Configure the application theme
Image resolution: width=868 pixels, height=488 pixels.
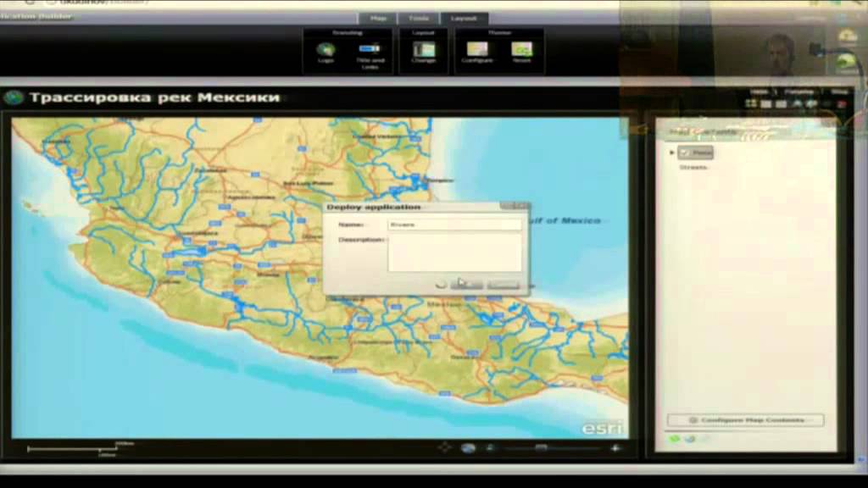pyautogui.click(x=477, y=53)
